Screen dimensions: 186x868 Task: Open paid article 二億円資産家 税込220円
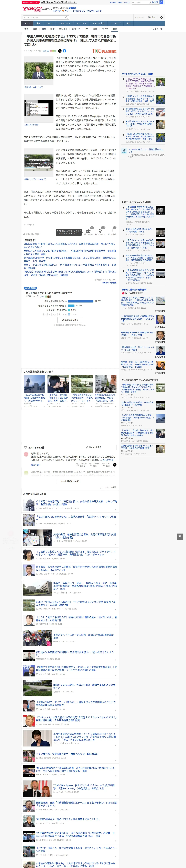coord(138,318)
